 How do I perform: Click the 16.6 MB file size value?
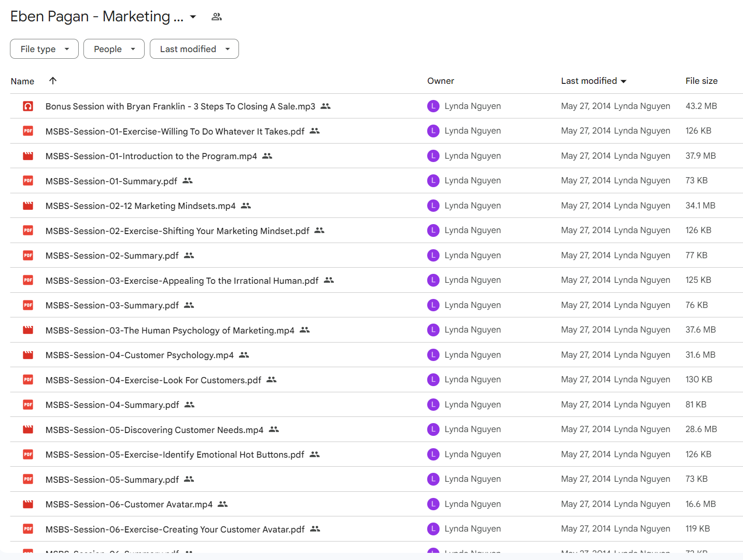tap(701, 504)
